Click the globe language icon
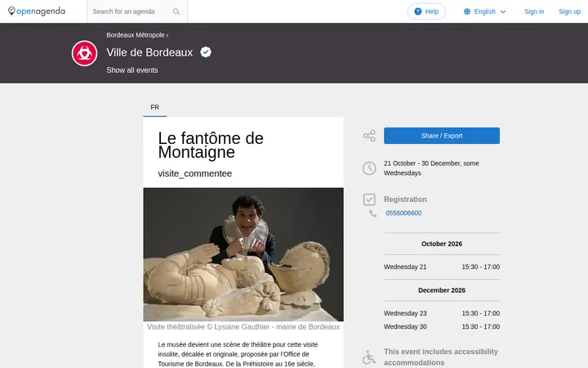 467,11
